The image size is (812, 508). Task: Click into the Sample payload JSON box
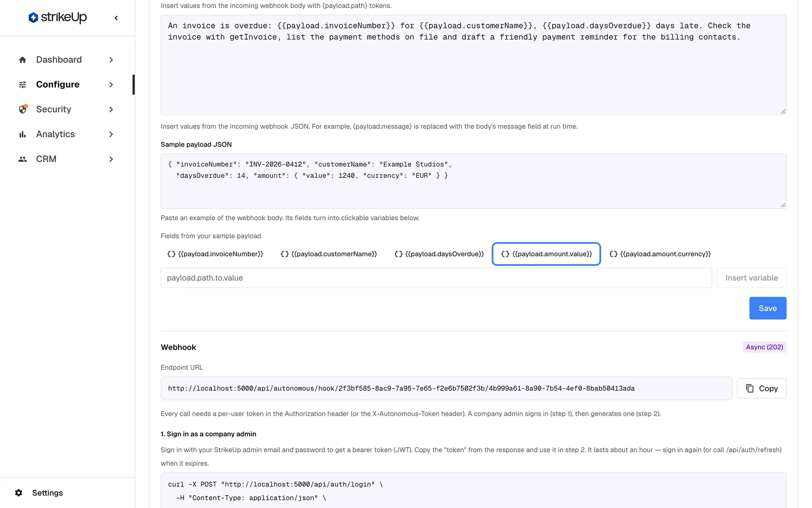click(474, 181)
